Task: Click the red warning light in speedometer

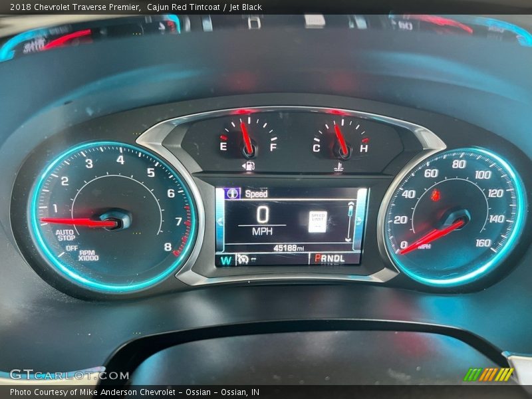Action: pyautogui.click(x=436, y=196)
